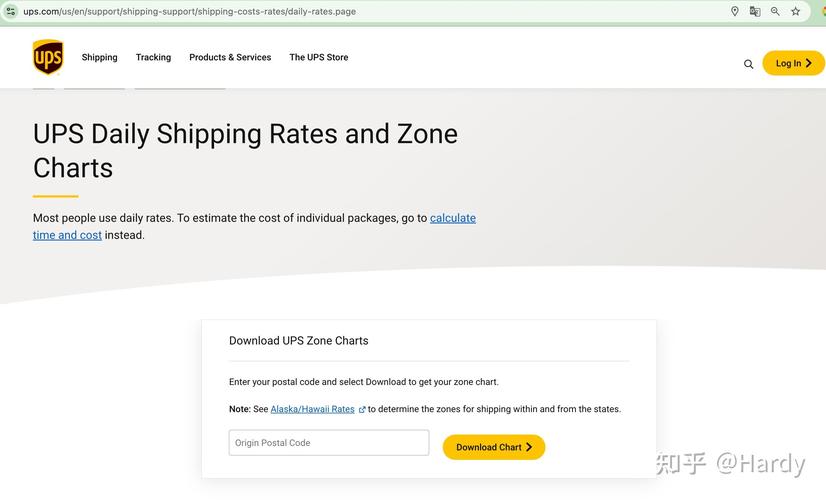Follow the calculate time and cost link
This screenshot has height=500, width=826.
tap(254, 227)
